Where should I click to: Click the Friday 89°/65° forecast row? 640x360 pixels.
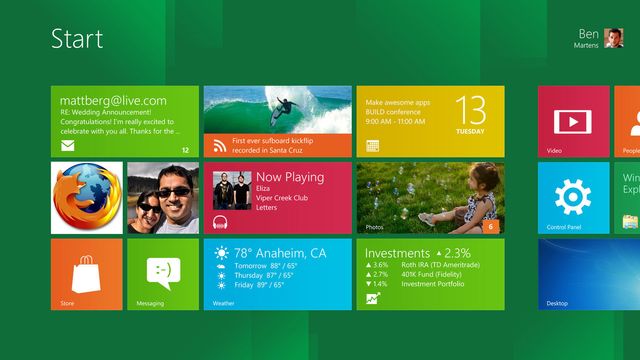(250, 285)
